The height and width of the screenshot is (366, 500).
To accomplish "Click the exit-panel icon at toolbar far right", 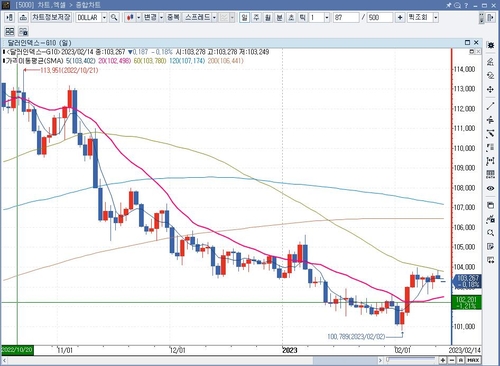I will pos(490,18).
